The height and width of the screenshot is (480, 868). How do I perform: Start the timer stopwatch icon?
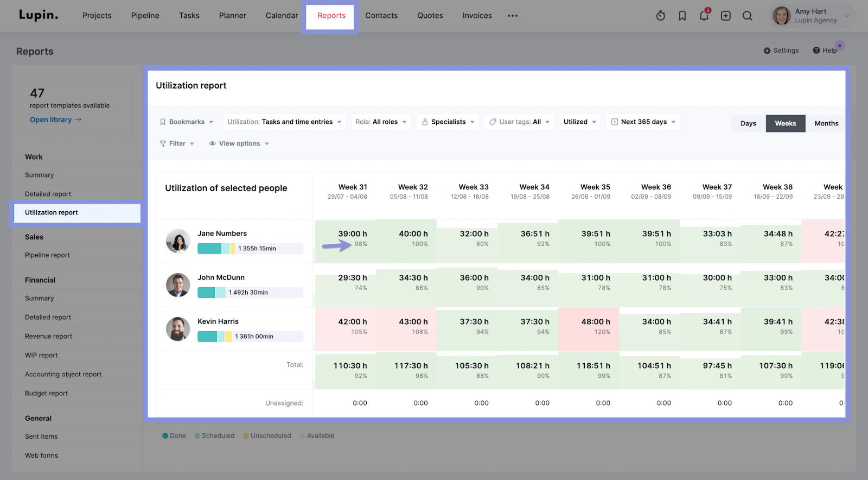click(x=660, y=16)
